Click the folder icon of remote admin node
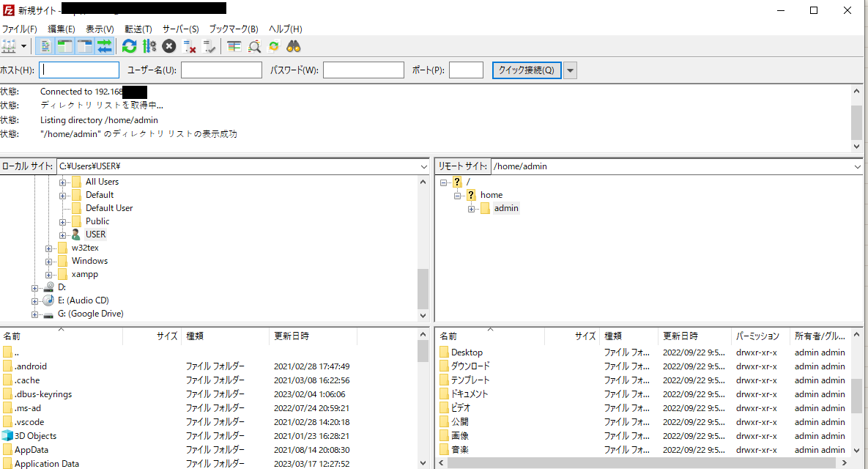Screen dimensions: 868x469 tap(485, 208)
